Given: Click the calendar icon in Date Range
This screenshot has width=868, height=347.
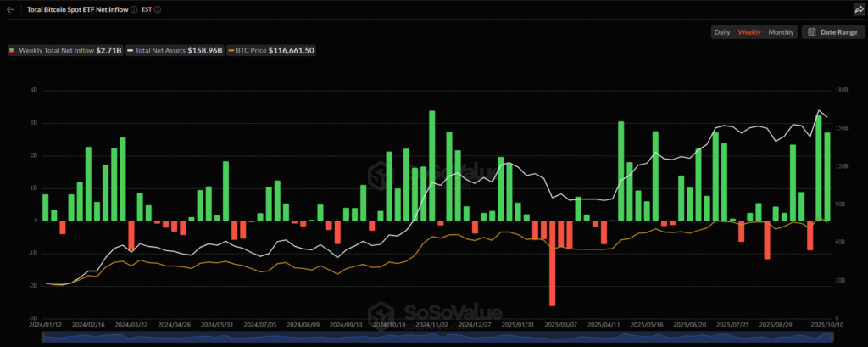Looking at the screenshot, I should (x=811, y=32).
